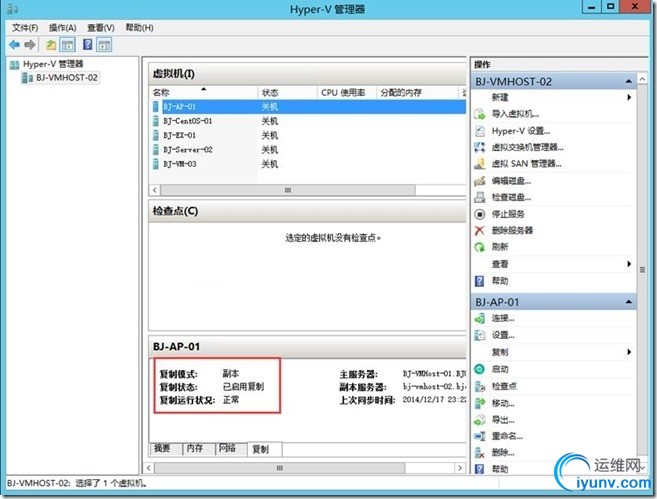Click the Hyper-V 设置 icon

click(x=480, y=131)
